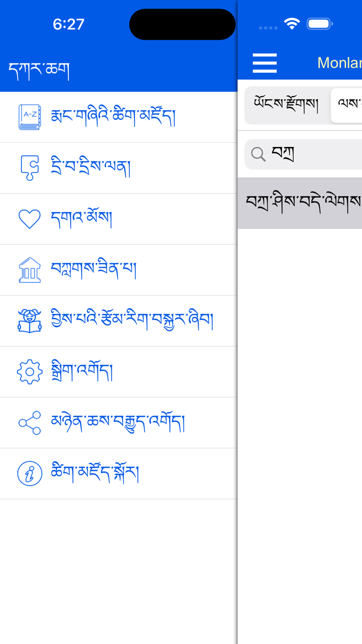Screen dimensions: 362x644
Task: Tap the battery indicator in status bar
Action: coord(319,23)
